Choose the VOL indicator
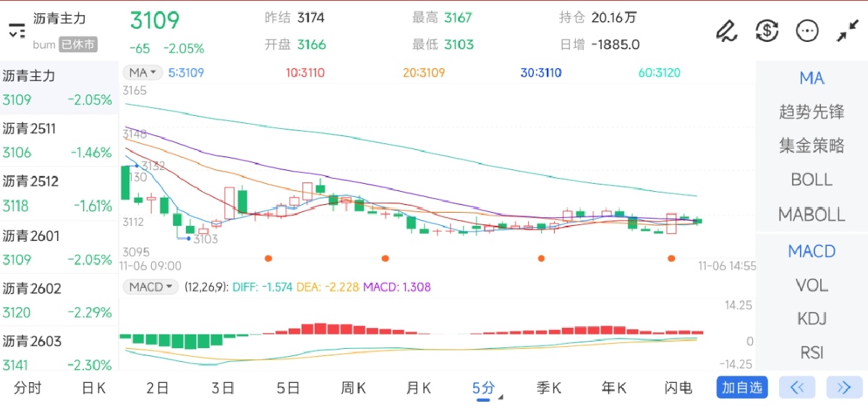 tap(812, 285)
